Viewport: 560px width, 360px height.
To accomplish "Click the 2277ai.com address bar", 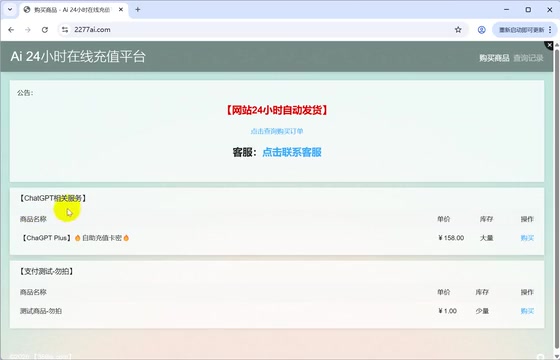I will (x=262, y=30).
